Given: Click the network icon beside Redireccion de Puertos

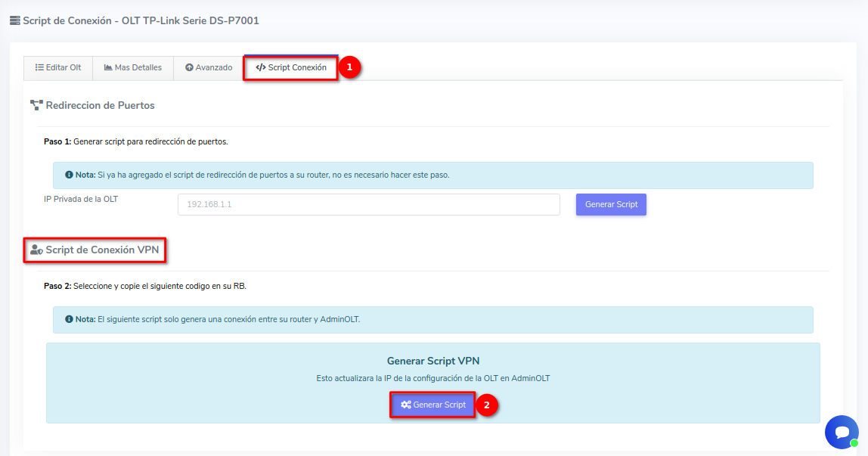Looking at the screenshot, I should point(36,105).
